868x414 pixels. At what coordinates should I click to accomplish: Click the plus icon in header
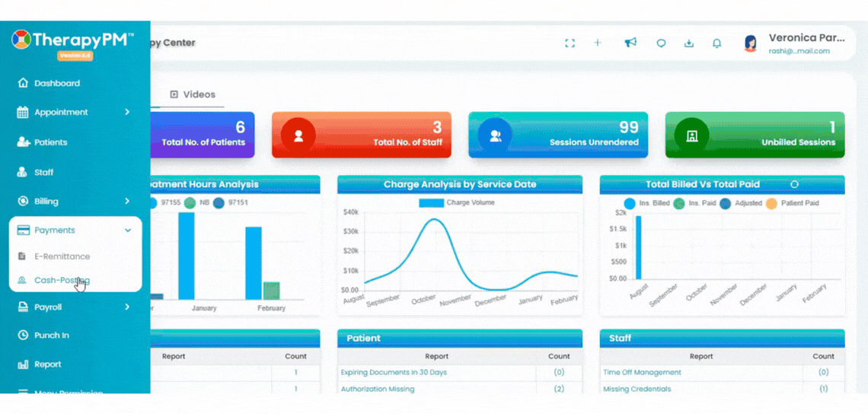click(598, 43)
